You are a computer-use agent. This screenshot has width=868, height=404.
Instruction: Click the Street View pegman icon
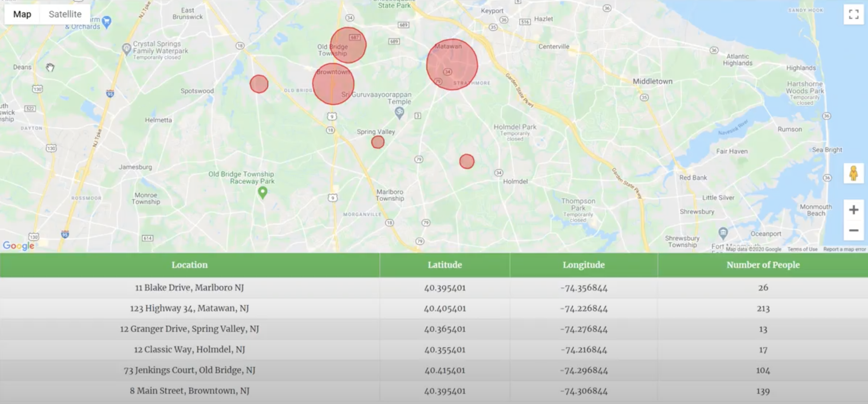(853, 173)
